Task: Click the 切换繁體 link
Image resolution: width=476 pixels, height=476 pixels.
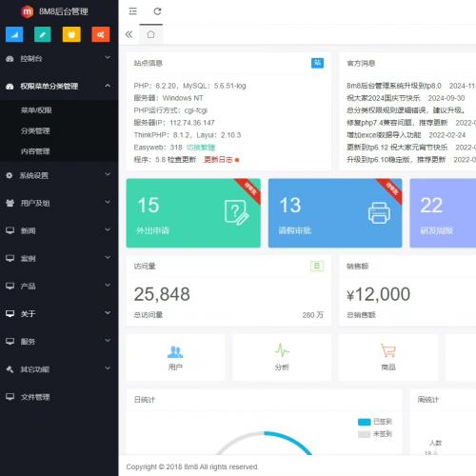Action: [201, 148]
